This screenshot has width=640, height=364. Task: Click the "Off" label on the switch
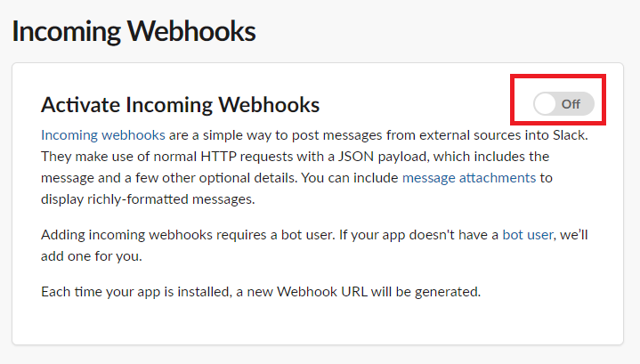point(571,104)
